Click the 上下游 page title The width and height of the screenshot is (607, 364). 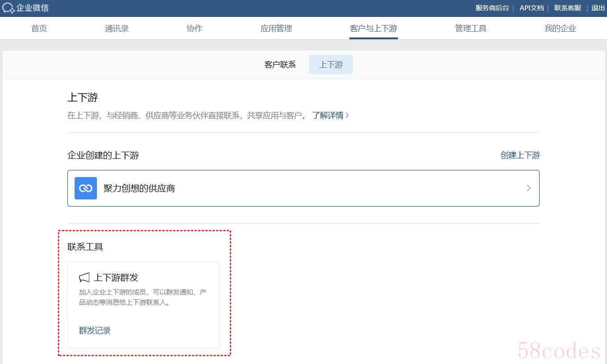click(83, 97)
